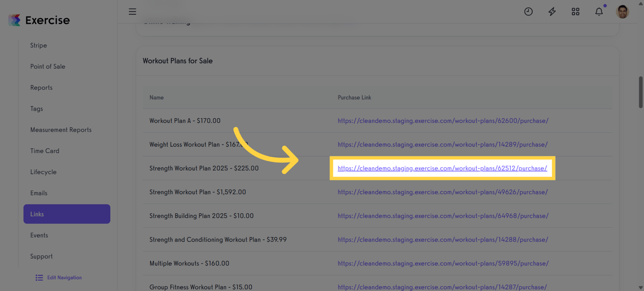Click the Name column header
Viewport: 644px width, 291px height.
157,97
